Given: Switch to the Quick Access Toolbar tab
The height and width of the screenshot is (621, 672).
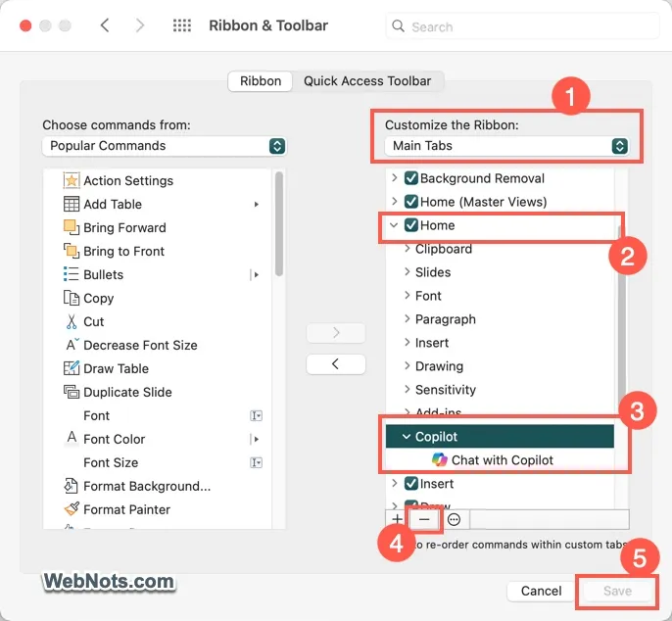Looking at the screenshot, I should coord(367,81).
